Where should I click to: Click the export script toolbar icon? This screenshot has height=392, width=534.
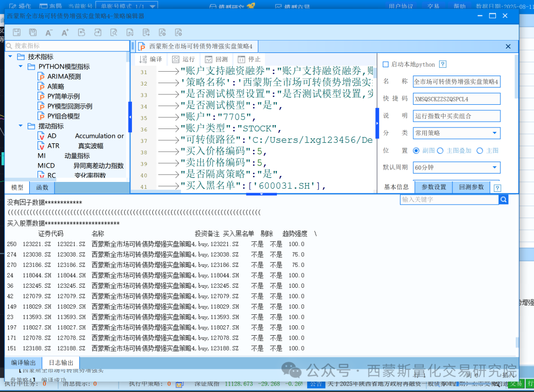click(x=146, y=32)
